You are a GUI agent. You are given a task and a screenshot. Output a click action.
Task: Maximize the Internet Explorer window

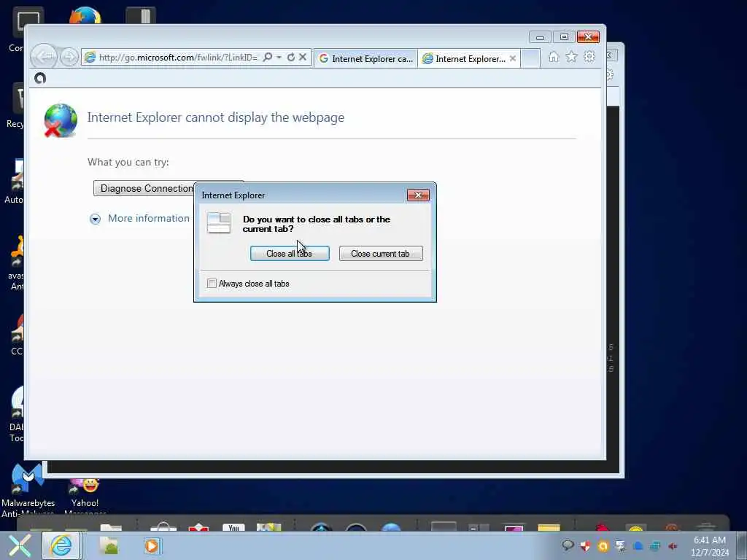pyautogui.click(x=564, y=37)
